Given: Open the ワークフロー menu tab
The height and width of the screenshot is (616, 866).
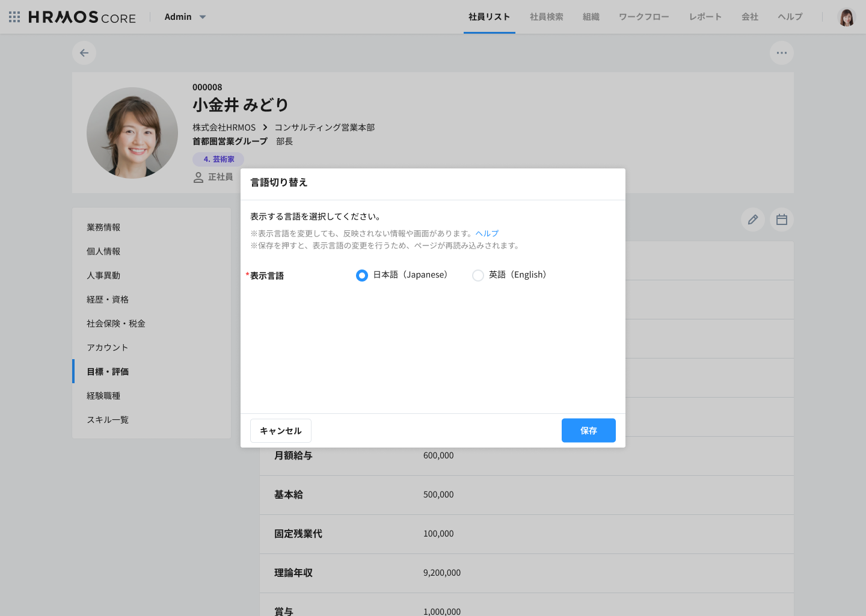Looking at the screenshot, I should (643, 17).
